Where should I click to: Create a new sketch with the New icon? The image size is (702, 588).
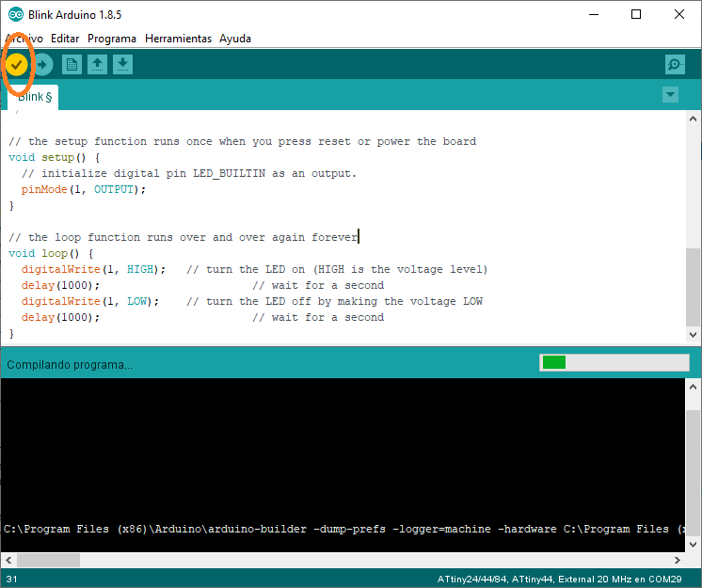coord(72,65)
